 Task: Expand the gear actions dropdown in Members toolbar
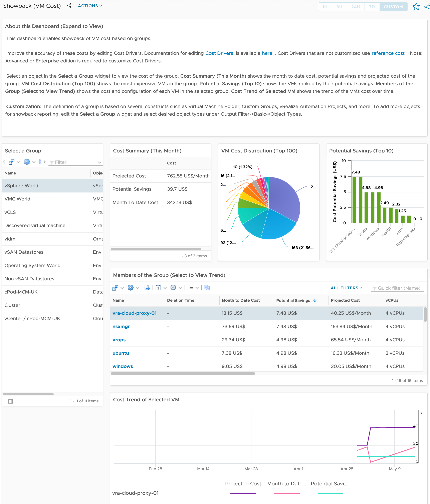138,288
